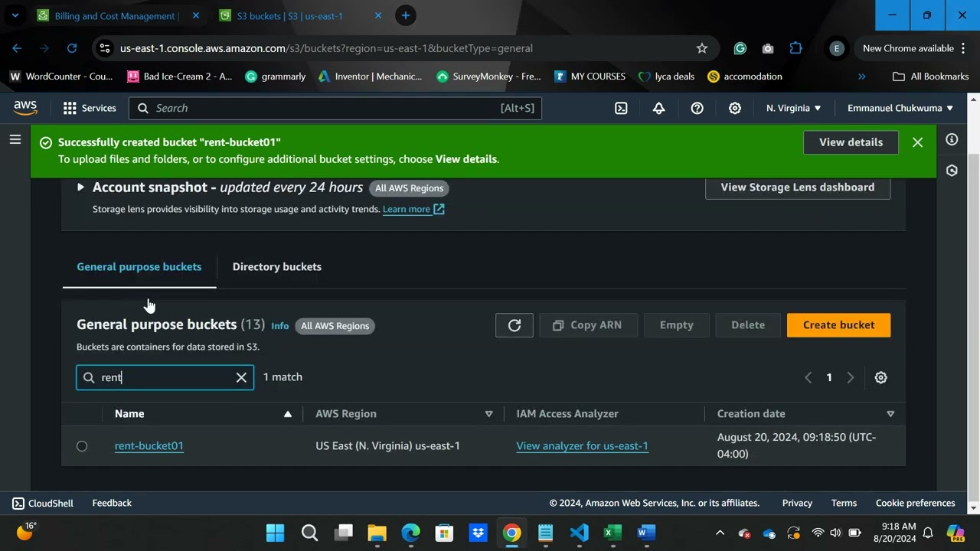
Task: Go back in browser history
Action: click(17, 48)
